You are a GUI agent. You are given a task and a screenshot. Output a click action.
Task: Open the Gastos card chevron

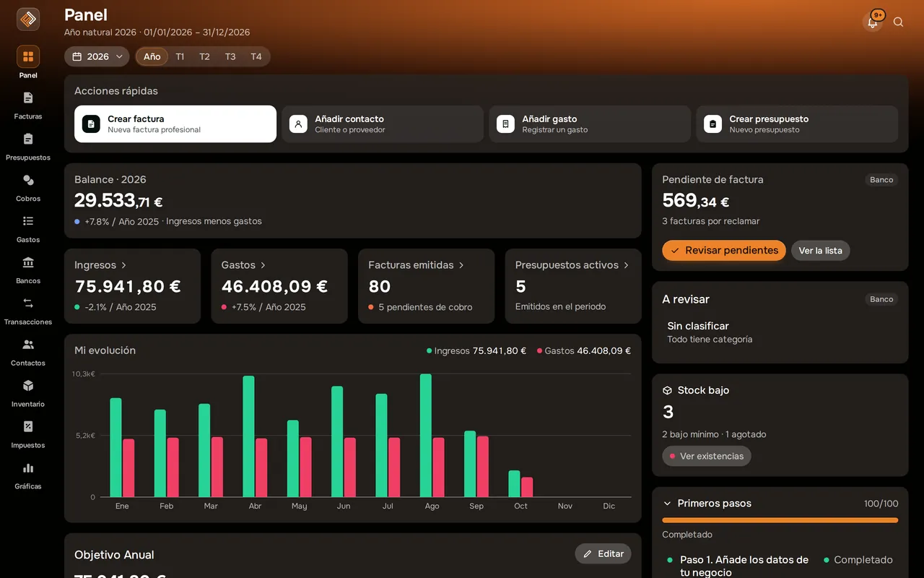coord(263,265)
